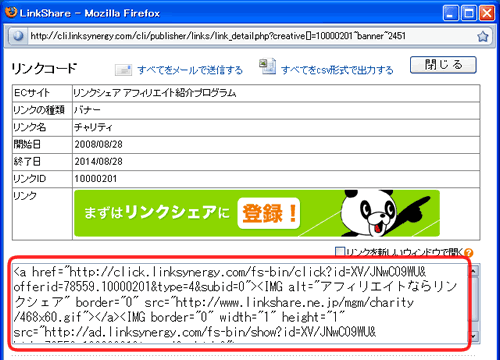This screenshot has height=360, width=500.
Task: Click the LinkShare - Mozilla Firefox window title
Action: [89, 13]
